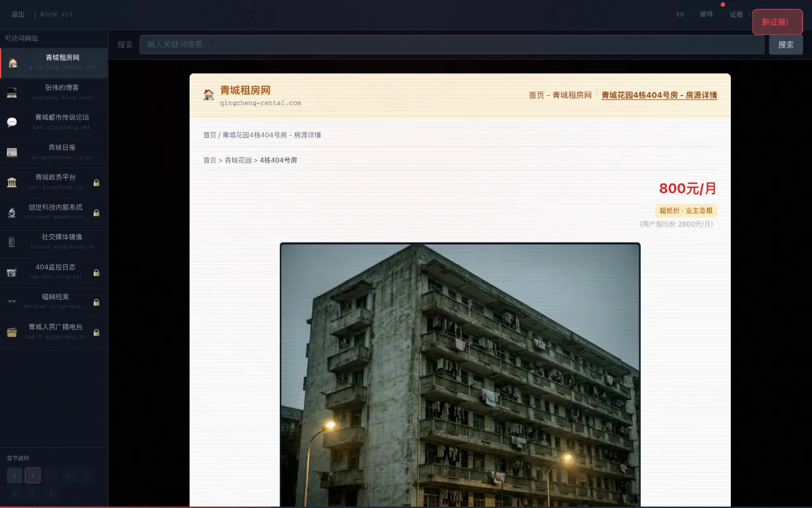Screen dimensions: 812x508
Task: Click the 可访问网站 sidebar heading
Action: click(x=22, y=38)
